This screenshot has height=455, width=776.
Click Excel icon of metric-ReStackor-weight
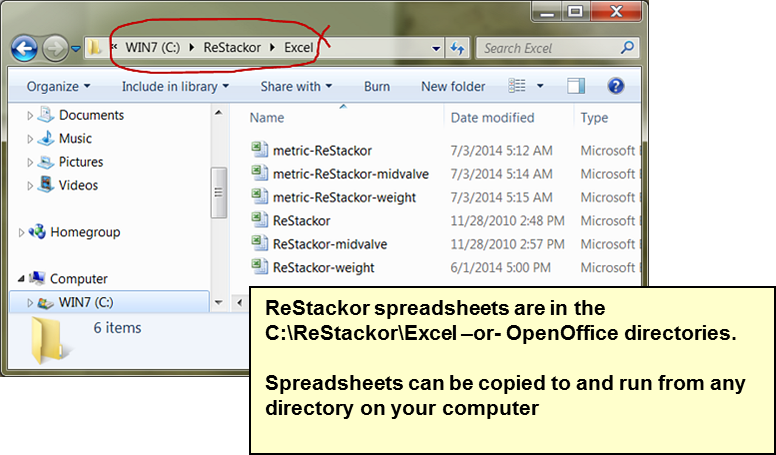click(260, 196)
